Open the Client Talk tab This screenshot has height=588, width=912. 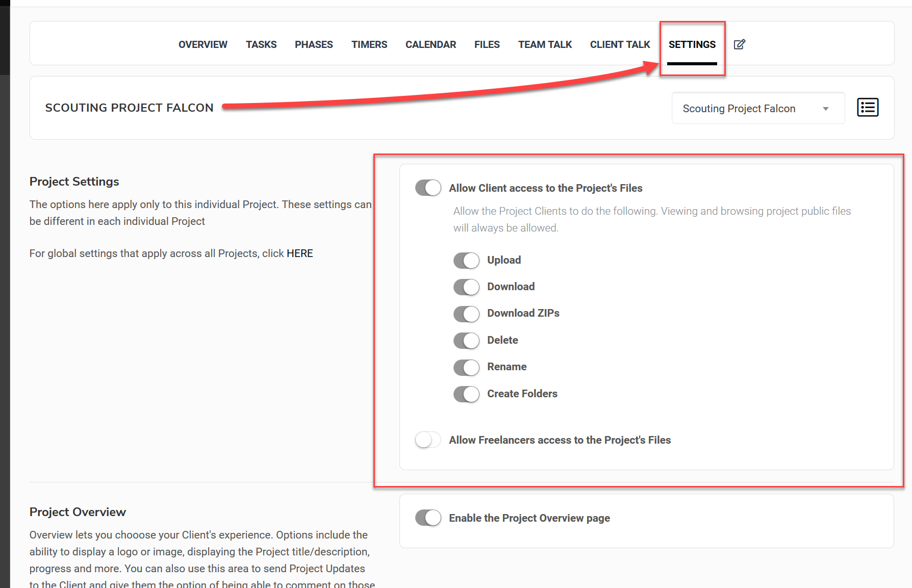[x=620, y=44]
